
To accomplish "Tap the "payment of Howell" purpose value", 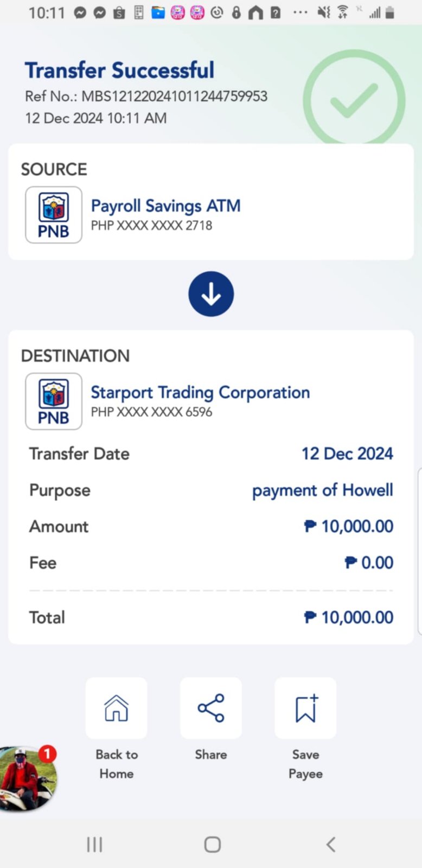I will click(x=322, y=490).
